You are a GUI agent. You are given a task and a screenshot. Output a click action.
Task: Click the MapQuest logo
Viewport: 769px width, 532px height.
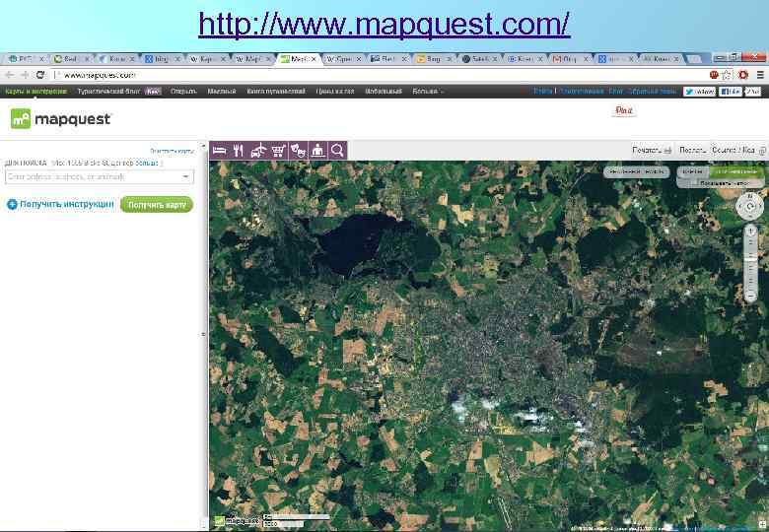coord(61,118)
